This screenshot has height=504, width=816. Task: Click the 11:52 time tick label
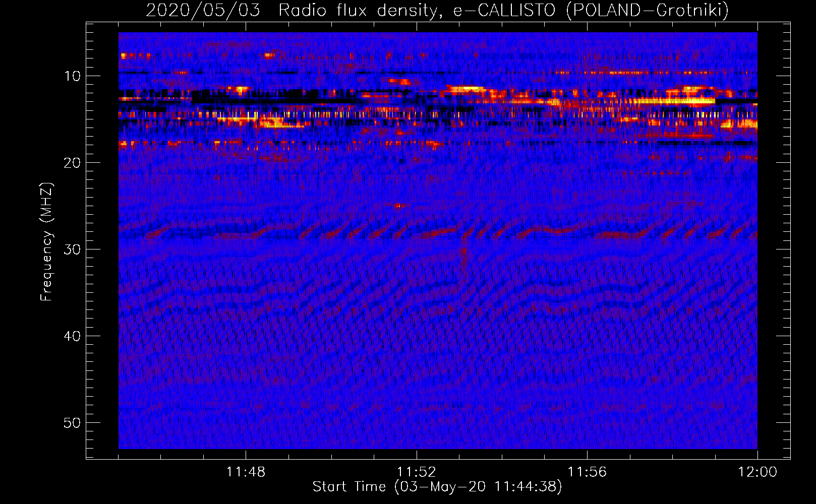[x=416, y=472]
